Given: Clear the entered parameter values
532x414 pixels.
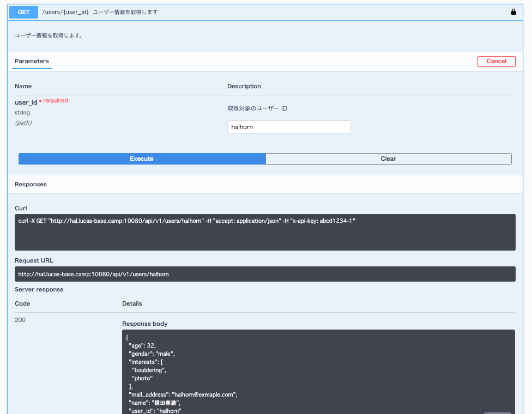Looking at the screenshot, I should pyautogui.click(x=388, y=159).
